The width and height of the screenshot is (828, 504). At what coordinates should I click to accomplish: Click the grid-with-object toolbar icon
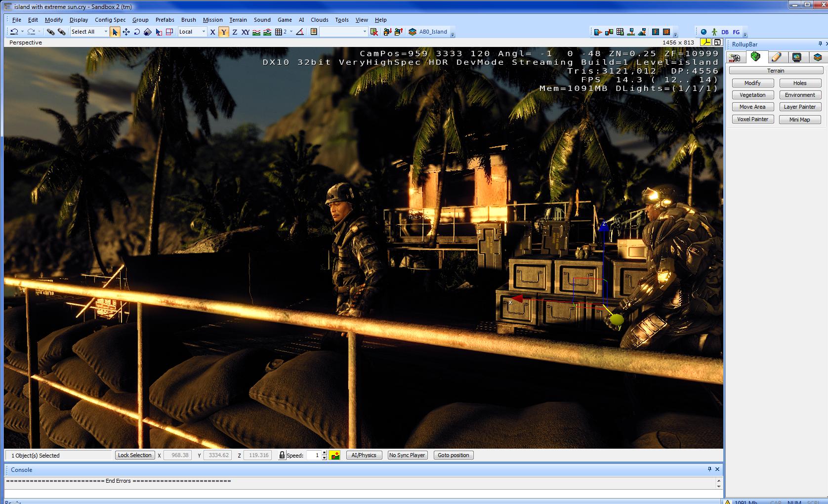620,32
